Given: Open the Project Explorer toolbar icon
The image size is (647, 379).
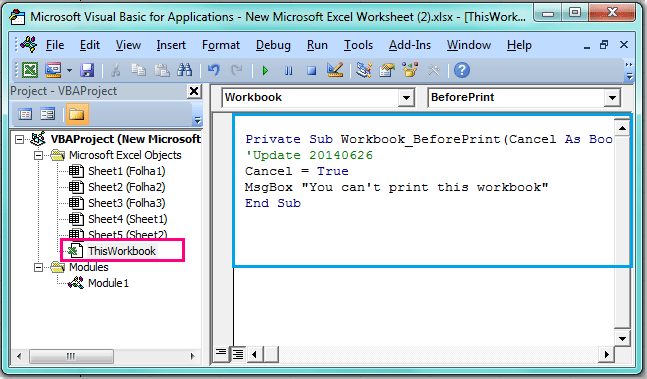Looking at the screenshot, I should coord(364,70).
